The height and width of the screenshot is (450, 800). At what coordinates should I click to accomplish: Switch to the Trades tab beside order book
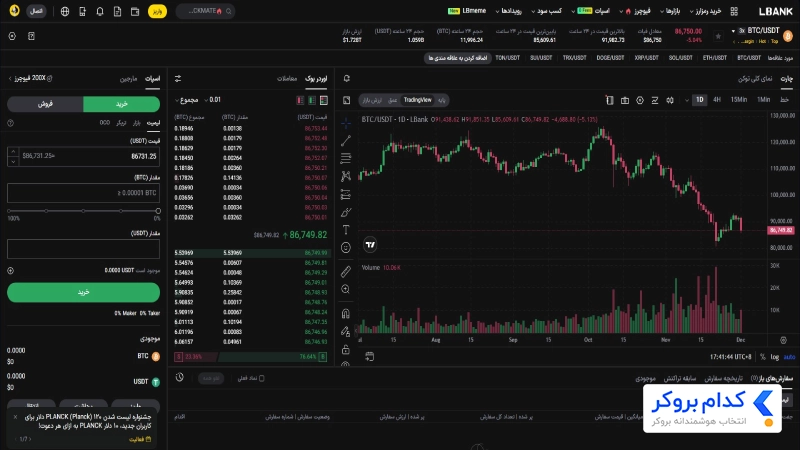pos(287,79)
